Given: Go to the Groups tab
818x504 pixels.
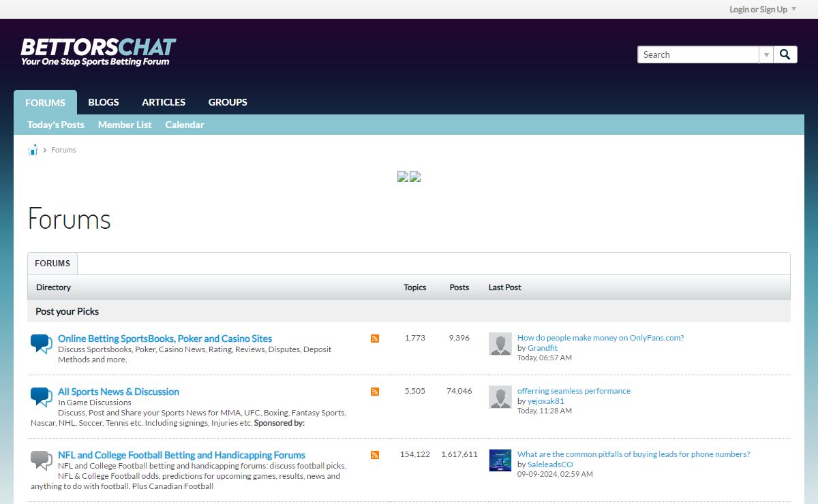Looking at the screenshot, I should point(228,102).
